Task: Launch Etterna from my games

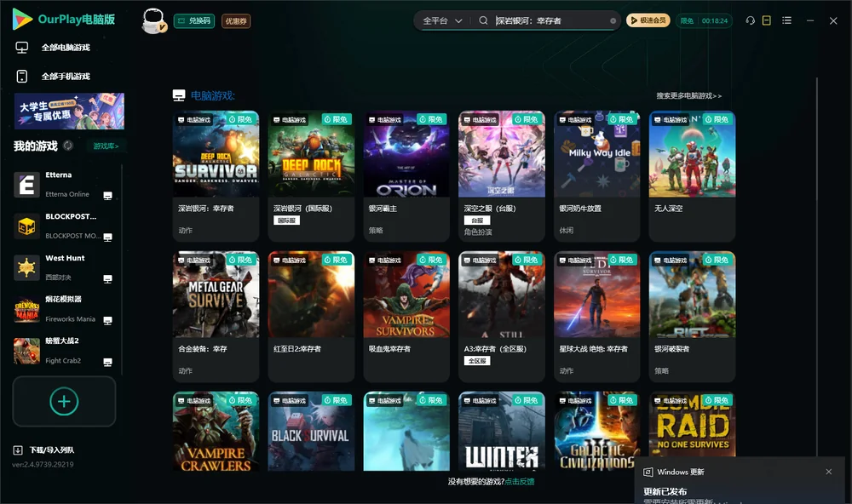Action: (64, 185)
